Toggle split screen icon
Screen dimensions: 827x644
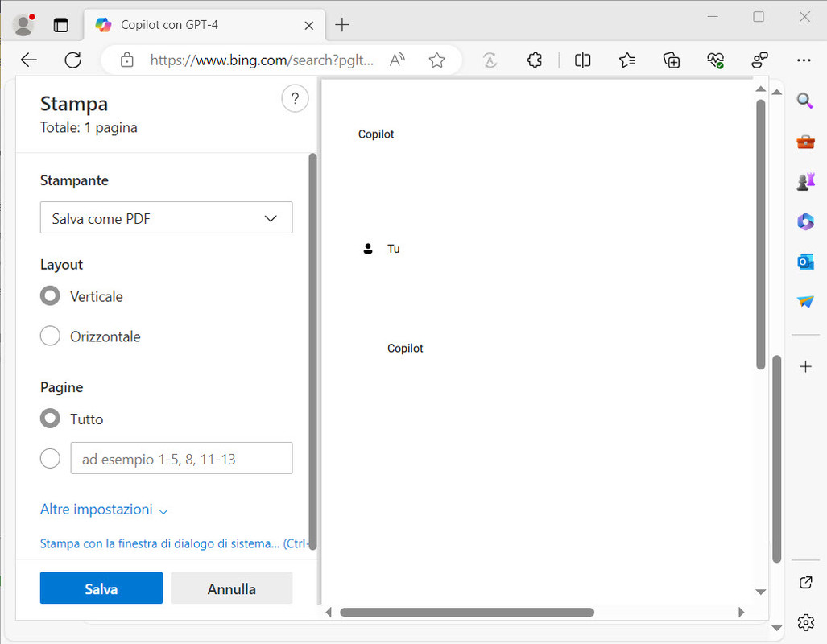(582, 60)
